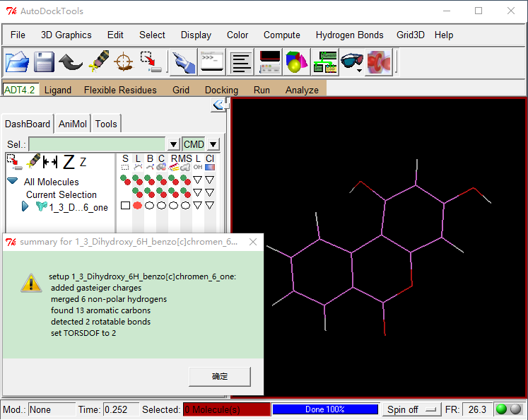
Task: Click the 3D geometry shapes icon
Action: click(x=297, y=62)
